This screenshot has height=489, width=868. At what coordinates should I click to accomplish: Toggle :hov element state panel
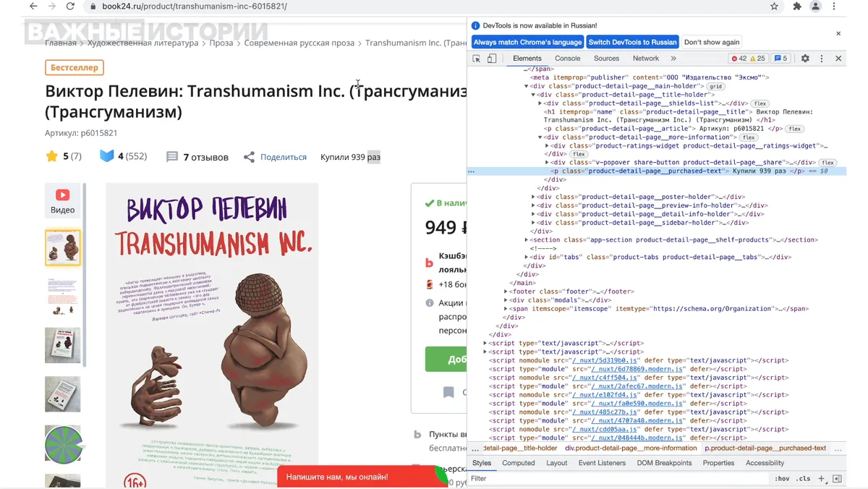point(782,479)
